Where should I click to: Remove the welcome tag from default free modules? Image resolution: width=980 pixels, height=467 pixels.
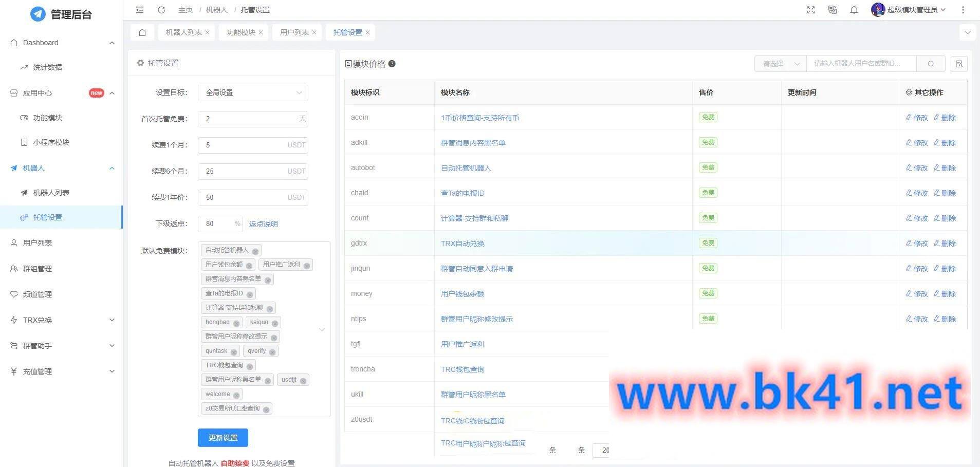pos(235,394)
